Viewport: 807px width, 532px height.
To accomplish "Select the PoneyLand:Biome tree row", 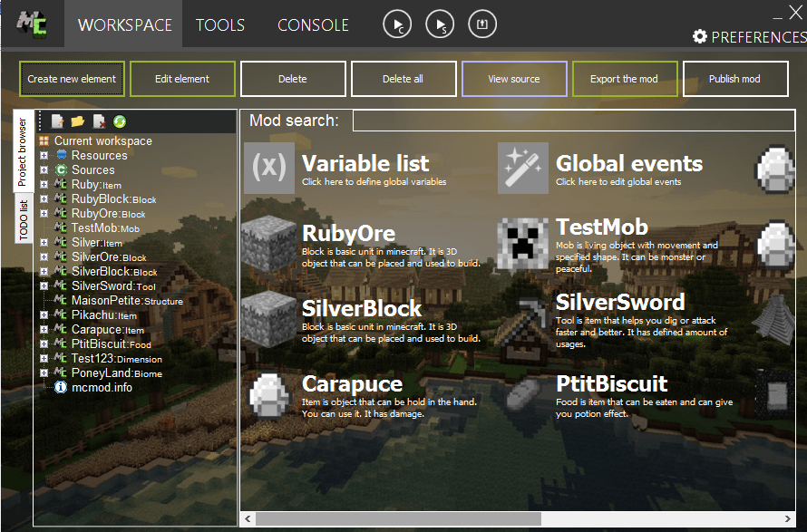I will 117,373.
